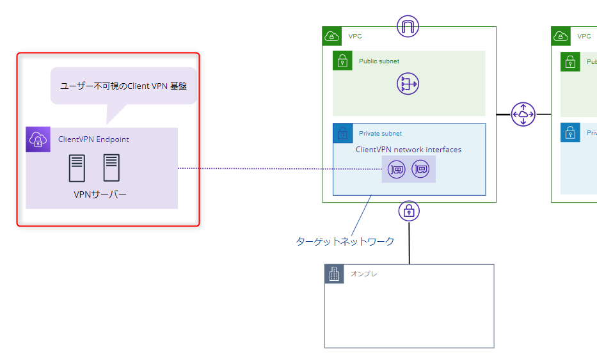Click the ClientVPN Endpoint cloud lock icon
The image size is (597, 364).
[x=38, y=139]
